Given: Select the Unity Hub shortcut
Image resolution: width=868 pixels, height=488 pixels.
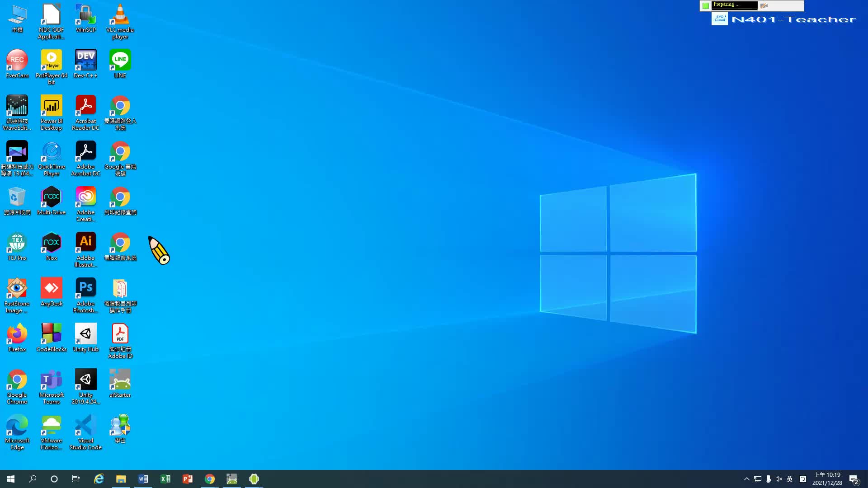Looking at the screenshot, I should [85, 338].
